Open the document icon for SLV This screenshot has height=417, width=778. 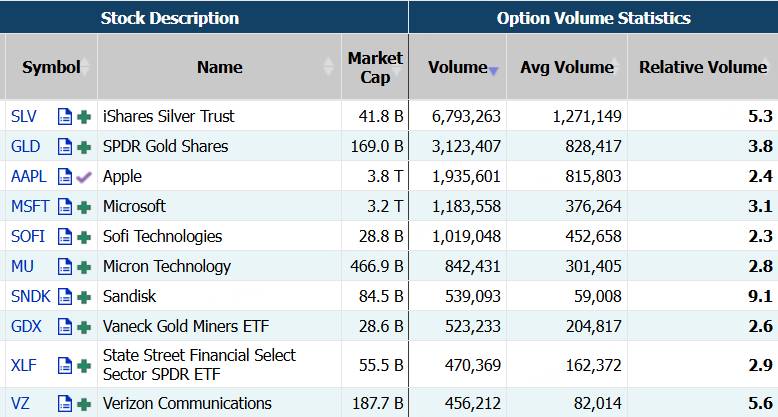pos(65,116)
